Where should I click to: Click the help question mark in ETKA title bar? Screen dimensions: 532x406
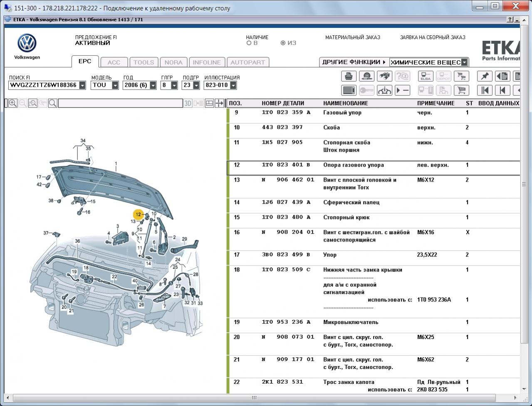(x=510, y=20)
